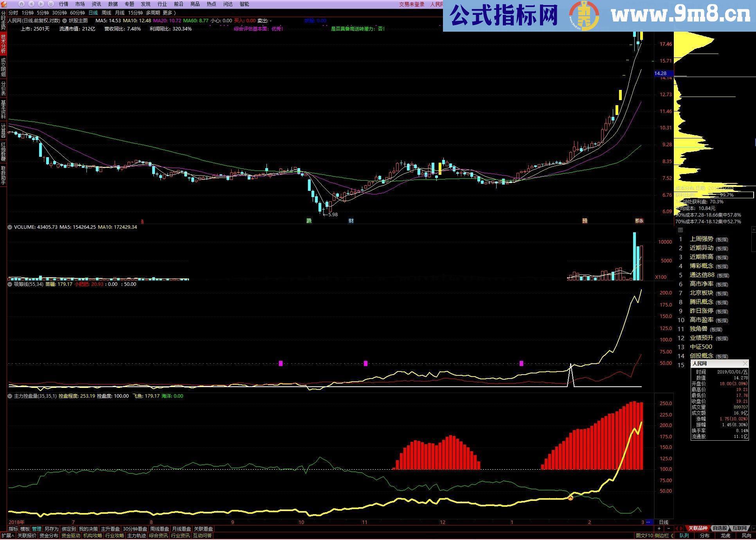Screen dimensions: 756x540
Task: Open the 数据 menu
Action: (113, 4)
